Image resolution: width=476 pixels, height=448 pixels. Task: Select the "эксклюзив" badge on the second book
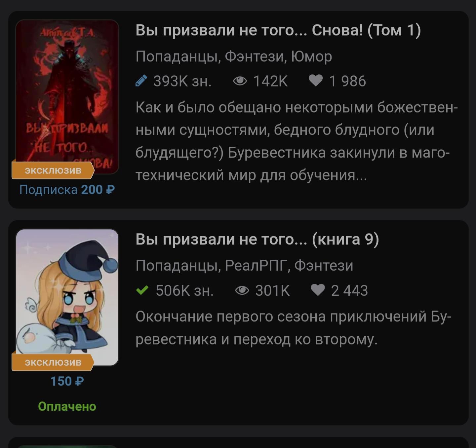click(x=53, y=362)
